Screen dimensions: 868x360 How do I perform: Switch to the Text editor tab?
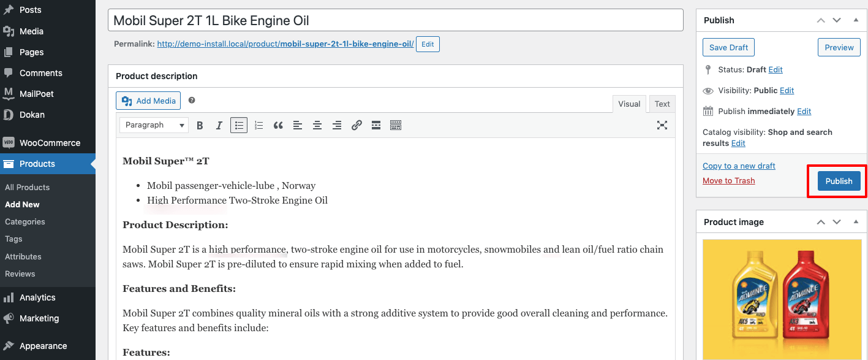click(662, 103)
